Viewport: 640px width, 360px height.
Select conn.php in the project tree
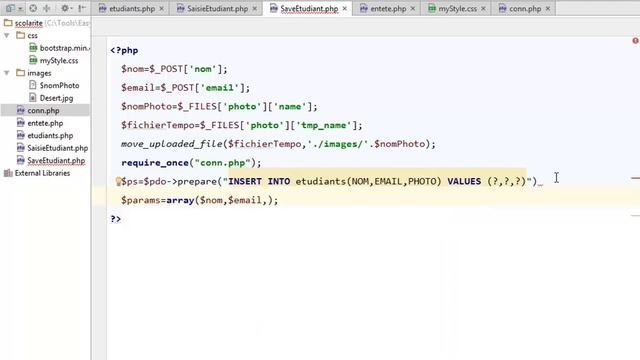coord(43,111)
